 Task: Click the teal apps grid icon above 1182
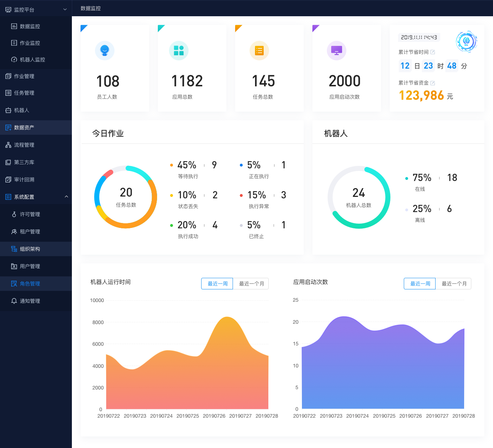click(179, 51)
